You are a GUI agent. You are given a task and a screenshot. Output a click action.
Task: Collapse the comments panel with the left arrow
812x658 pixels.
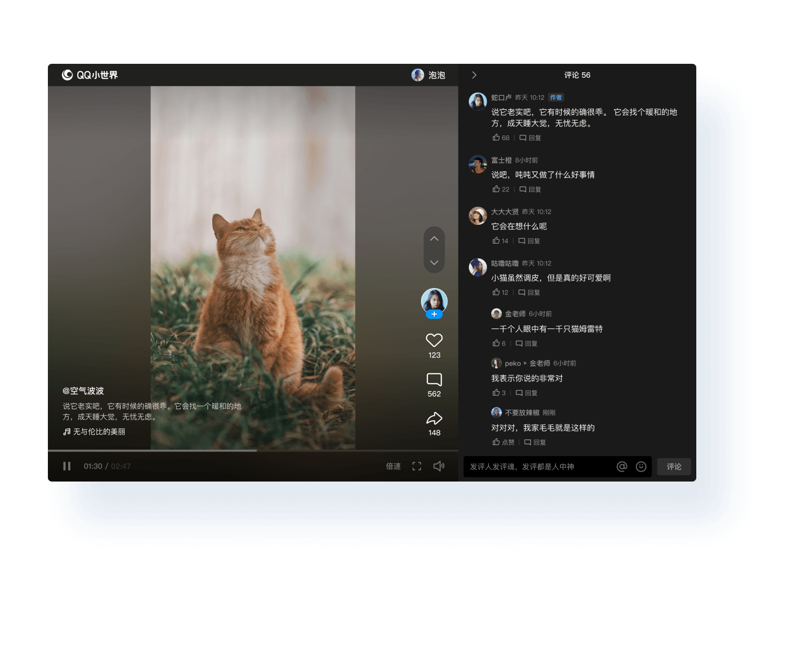tap(473, 75)
